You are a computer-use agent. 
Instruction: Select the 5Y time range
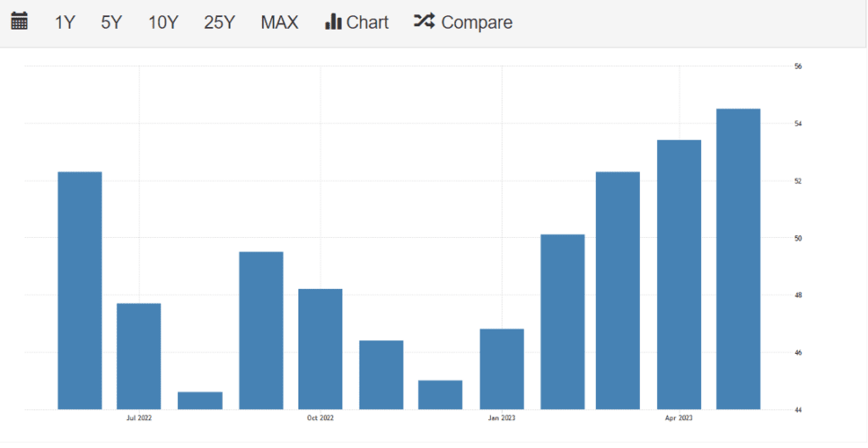[111, 23]
